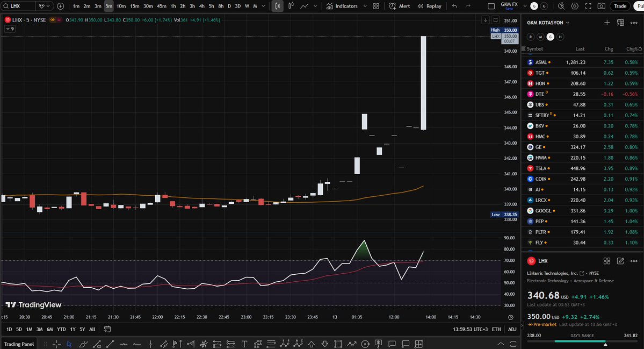644x349 pixels.
Task: Undo the last chart action
Action: pos(454,6)
